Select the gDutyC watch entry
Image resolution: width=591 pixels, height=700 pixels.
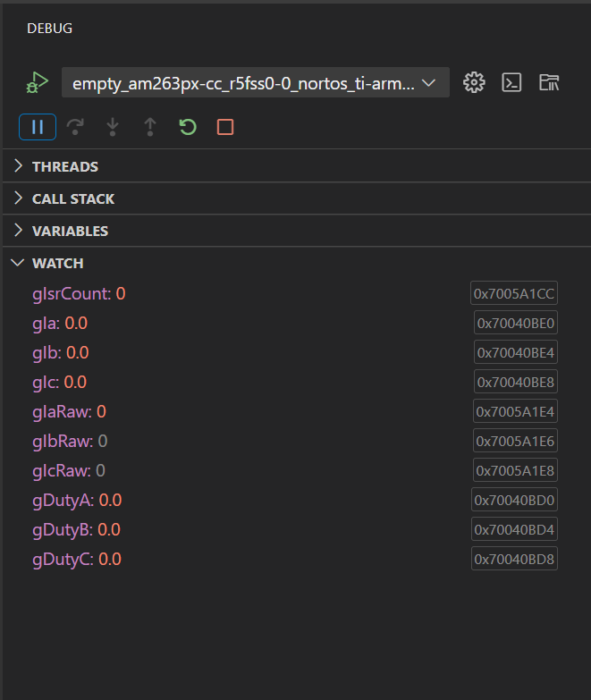click(77, 559)
